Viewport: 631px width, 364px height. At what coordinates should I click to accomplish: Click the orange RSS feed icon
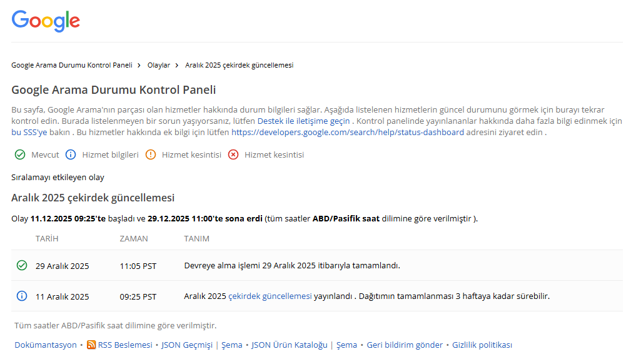[91, 345]
